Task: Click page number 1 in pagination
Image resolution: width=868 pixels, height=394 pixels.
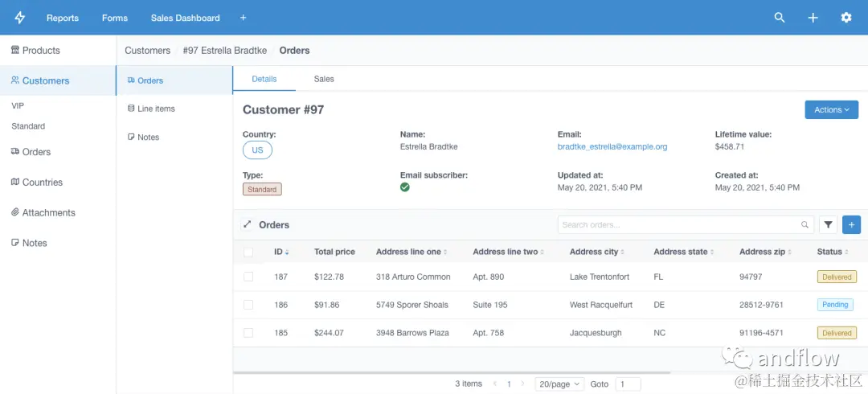Action: pyautogui.click(x=509, y=384)
